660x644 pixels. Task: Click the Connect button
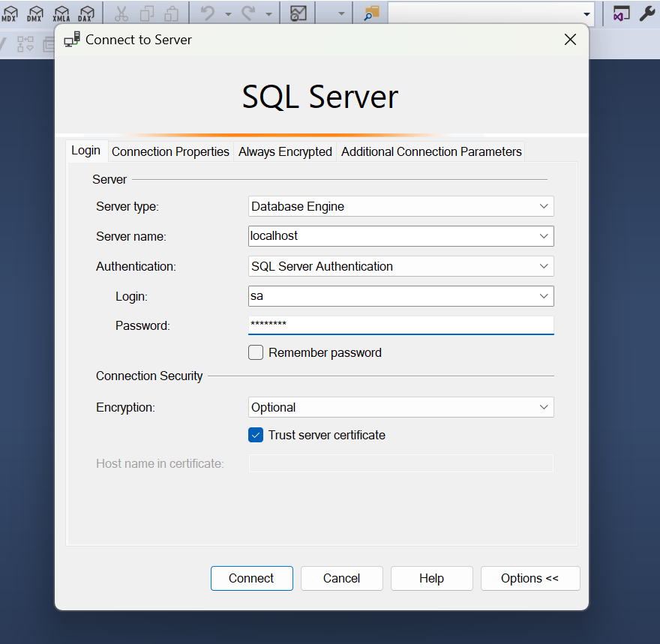click(x=252, y=578)
